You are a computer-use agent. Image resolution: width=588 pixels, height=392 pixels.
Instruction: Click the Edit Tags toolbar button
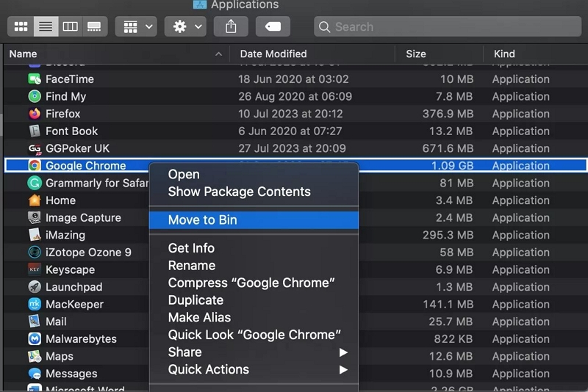(x=273, y=26)
